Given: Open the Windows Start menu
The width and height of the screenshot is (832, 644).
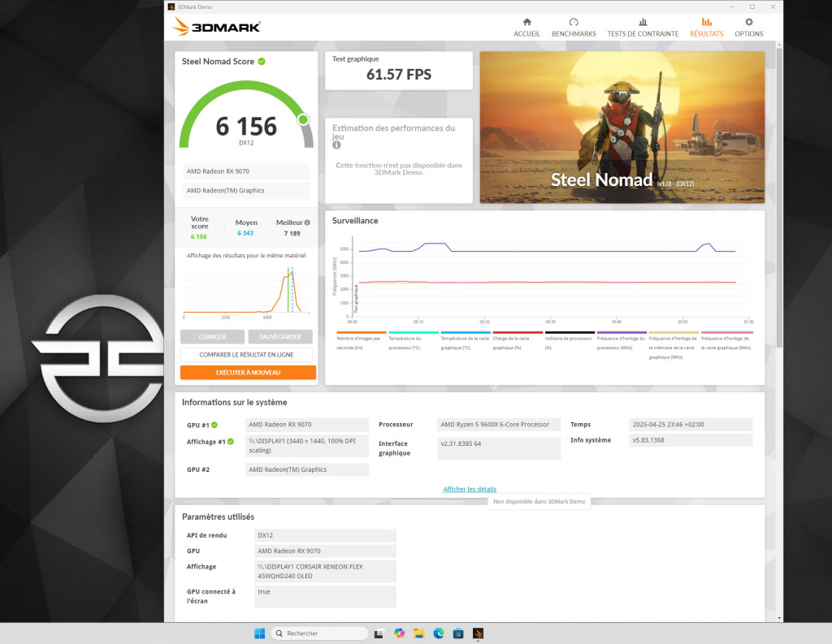Looking at the screenshot, I should click(259, 633).
